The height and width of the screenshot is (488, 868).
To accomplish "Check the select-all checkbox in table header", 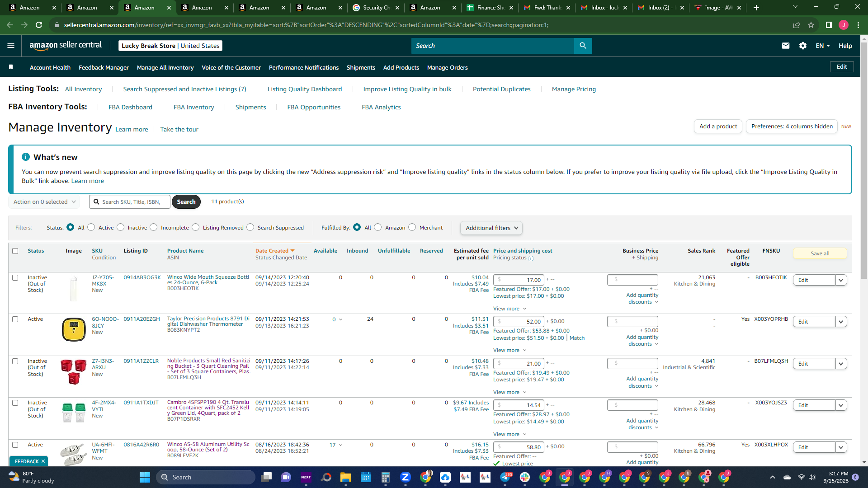I will [15, 251].
